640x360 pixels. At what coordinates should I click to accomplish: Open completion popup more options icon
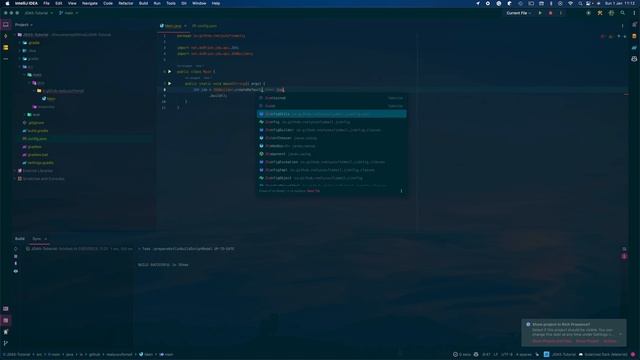pos(401,191)
